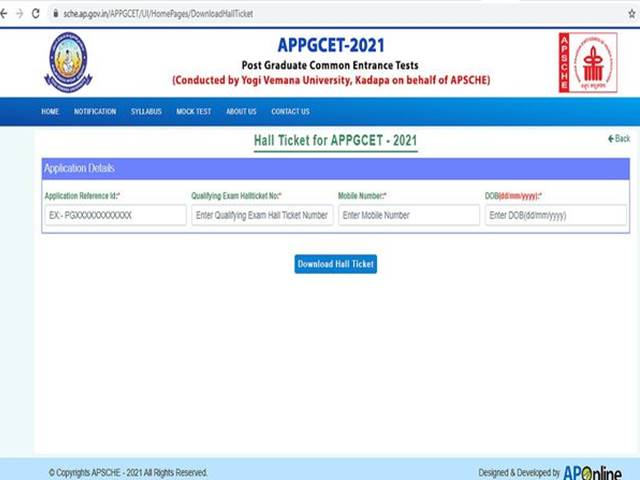
Task: Open the MOCK TEST menu item
Action: pos(194,111)
